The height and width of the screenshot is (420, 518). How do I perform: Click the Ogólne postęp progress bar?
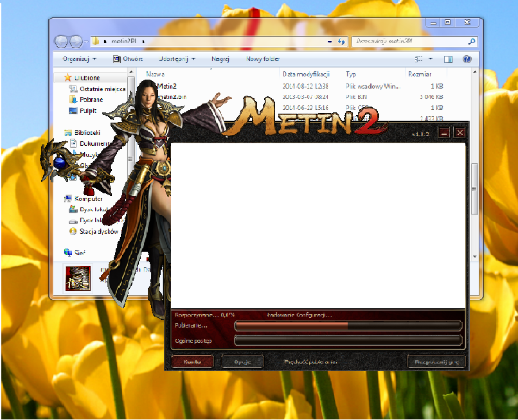coord(348,340)
